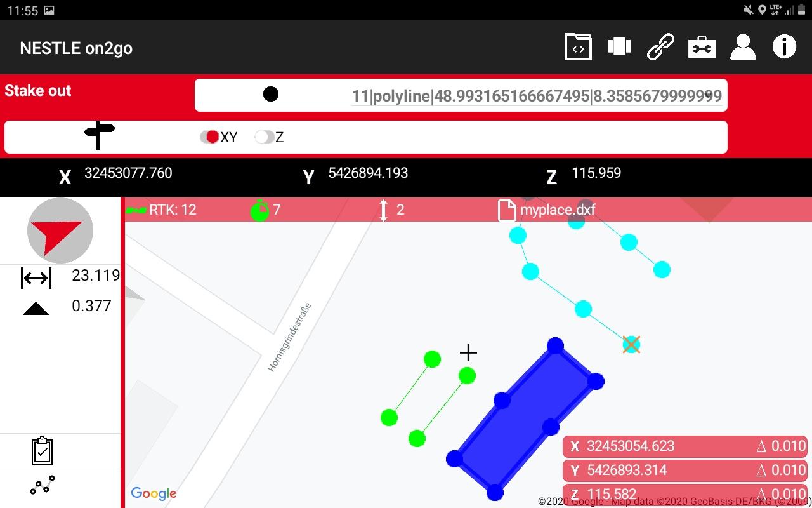The width and height of the screenshot is (812, 508).
Task: Tap the vertical arrow antenna height icon
Action: pos(383,210)
